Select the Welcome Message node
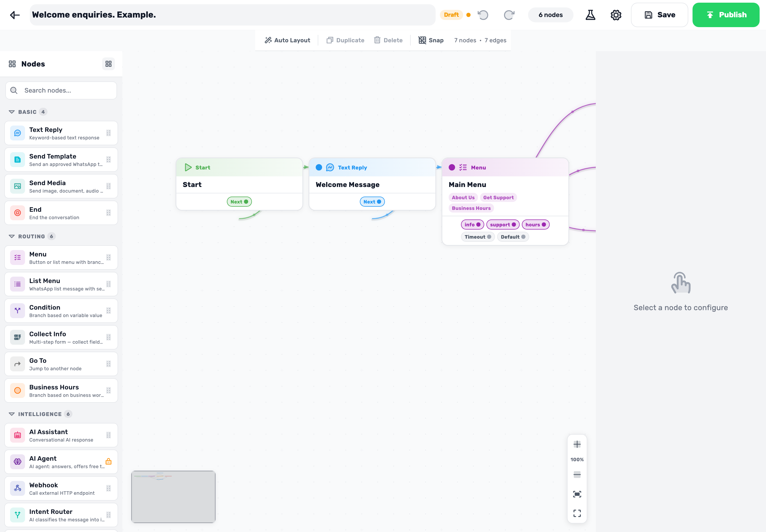Viewport: 766px width, 532px height. tap(372, 184)
